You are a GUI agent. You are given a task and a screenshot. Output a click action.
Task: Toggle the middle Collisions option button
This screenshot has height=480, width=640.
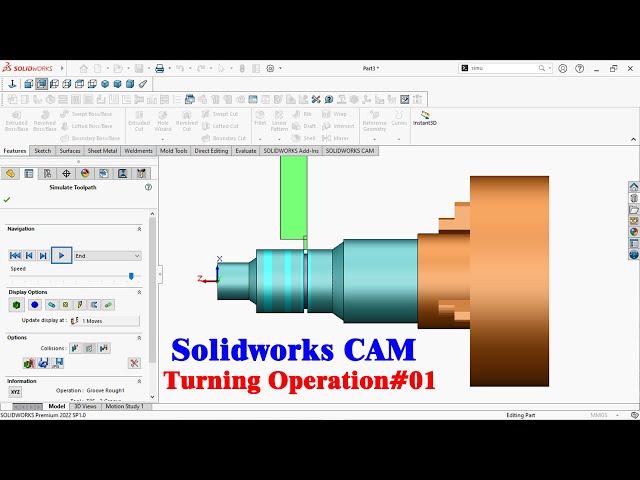coord(90,348)
